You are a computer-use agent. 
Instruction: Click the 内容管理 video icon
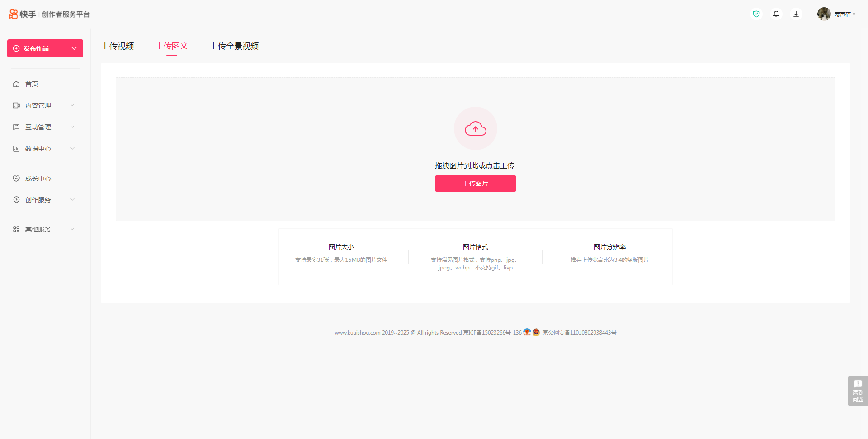pyautogui.click(x=16, y=105)
